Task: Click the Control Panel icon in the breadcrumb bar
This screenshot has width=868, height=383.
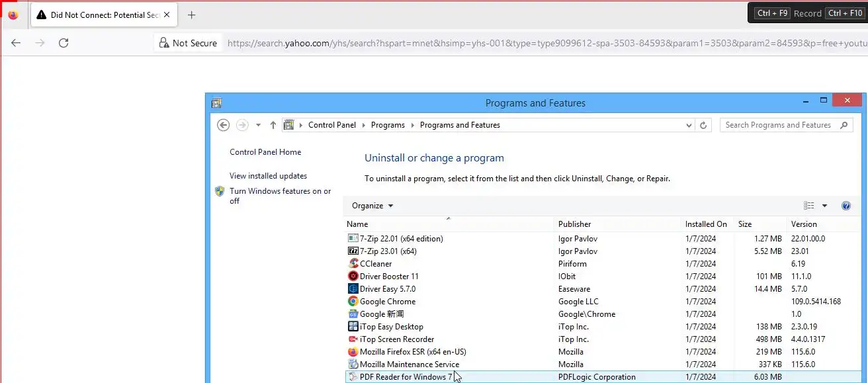Action: click(288, 125)
